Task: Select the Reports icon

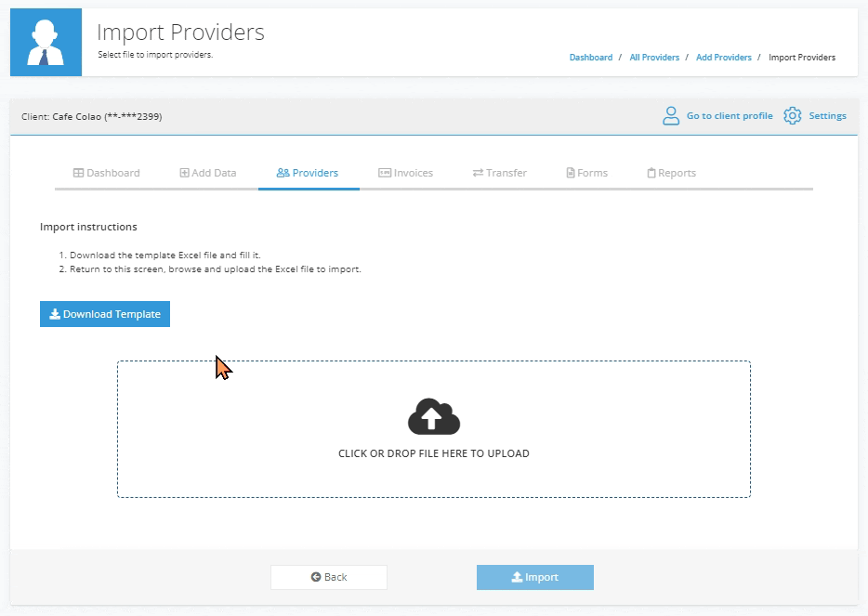Action: click(x=651, y=173)
